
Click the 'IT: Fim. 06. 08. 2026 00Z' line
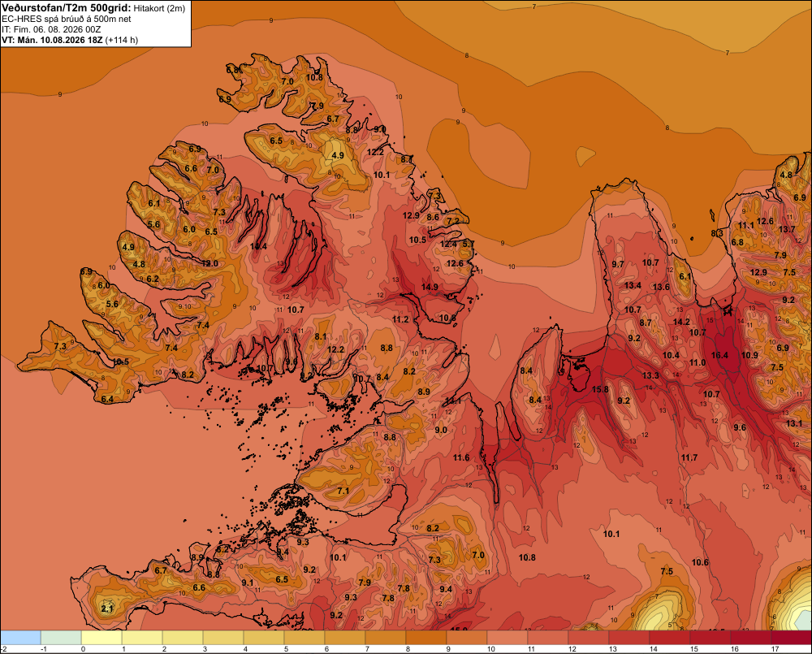[51, 29]
